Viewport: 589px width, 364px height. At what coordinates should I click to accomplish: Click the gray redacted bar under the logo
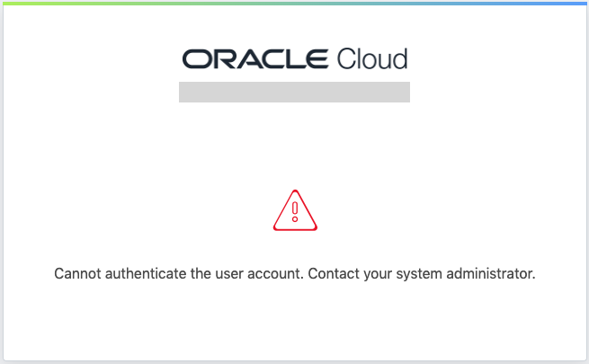294,92
